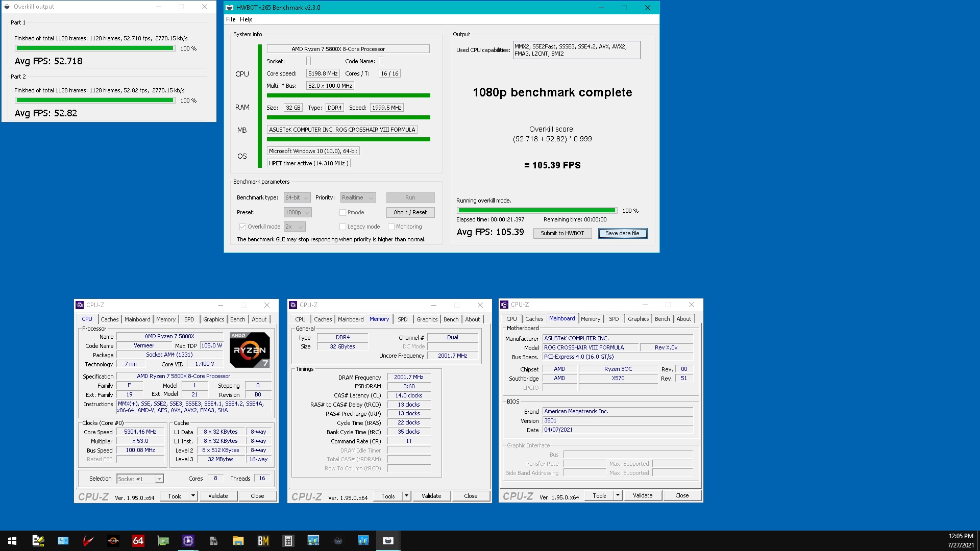Image resolution: width=980 pixels, height=551 pixels.
Task: Open the blue bar chart taskbar icon
Action: [x=363, y=541]
